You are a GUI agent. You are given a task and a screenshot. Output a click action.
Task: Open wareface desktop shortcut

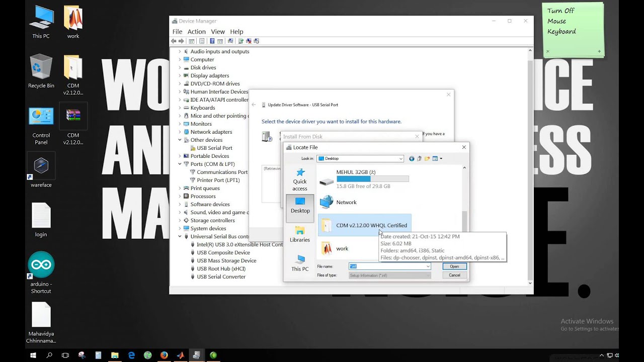click(x=41, y=171)
